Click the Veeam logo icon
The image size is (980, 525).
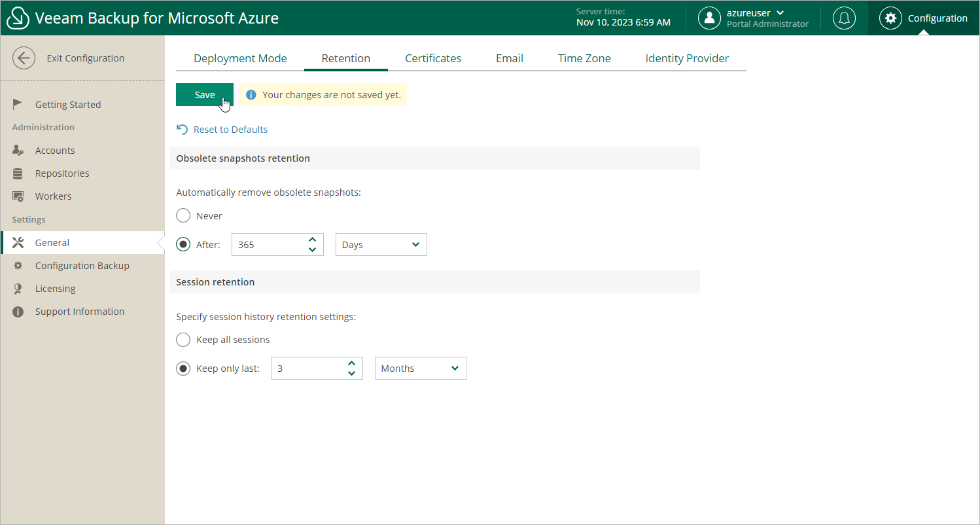tap(18, 18)
